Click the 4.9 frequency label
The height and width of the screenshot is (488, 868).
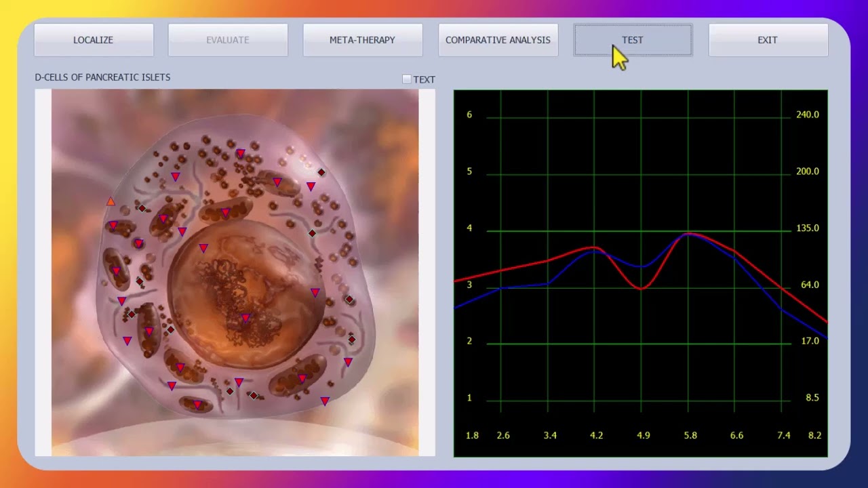coord(643,435)
